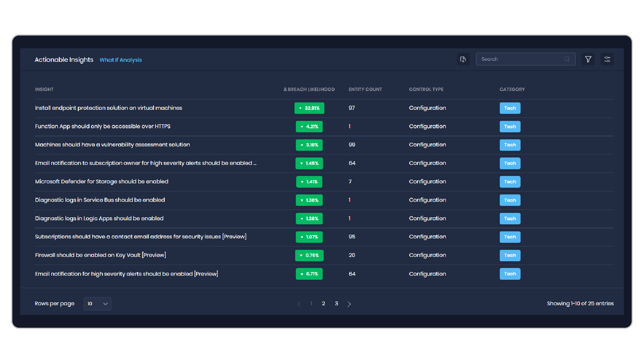Select page 2 from pagination controls
Viewport: 644px width, 363px height.
coord(324,303)
